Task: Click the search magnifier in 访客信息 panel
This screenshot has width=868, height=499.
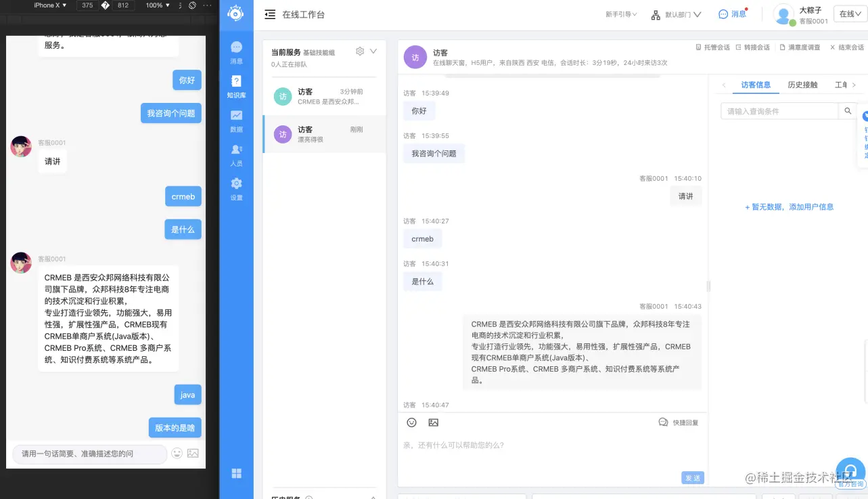Action: [848, 111]
